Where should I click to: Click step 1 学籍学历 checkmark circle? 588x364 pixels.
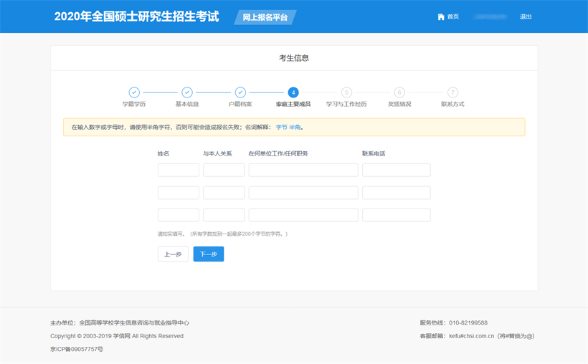click(x=134, y=92)
